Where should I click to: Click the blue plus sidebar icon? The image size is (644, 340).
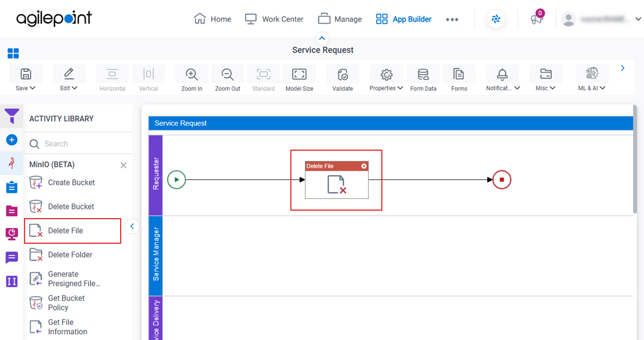[12, 140]
